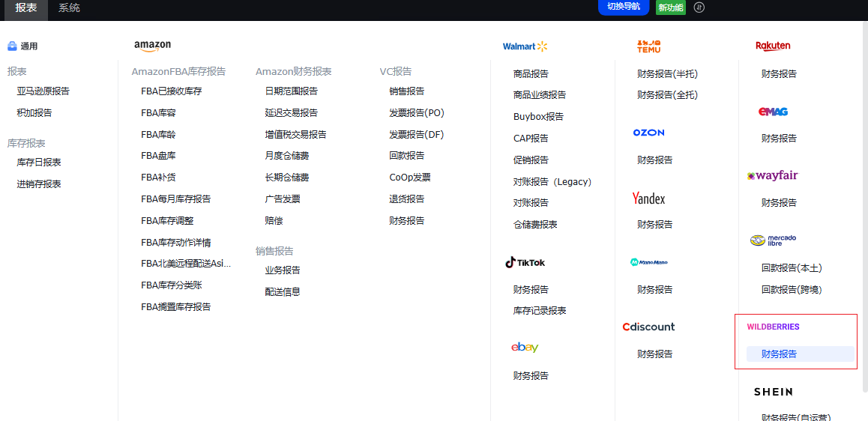The image size is (868, 421).
Task: Click the TEMU logo
Action: tap(649, 46)
